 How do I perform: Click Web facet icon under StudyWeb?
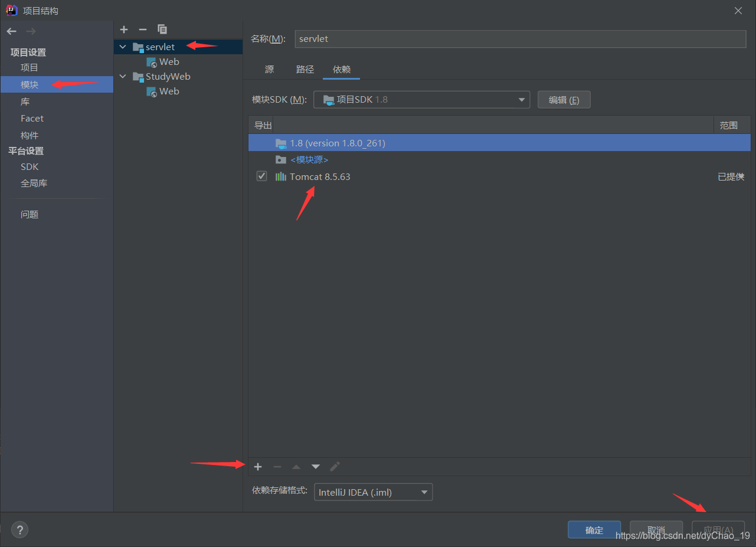[152, 91]
